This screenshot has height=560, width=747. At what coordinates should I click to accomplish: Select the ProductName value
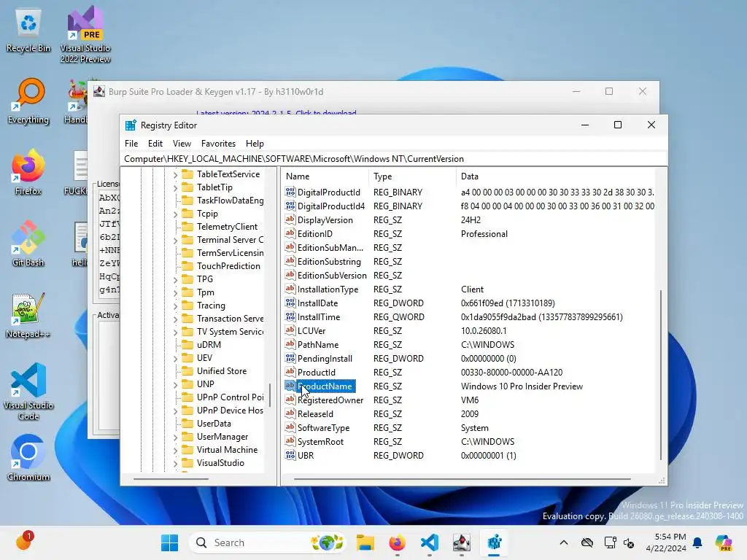[x=325, y=386]
